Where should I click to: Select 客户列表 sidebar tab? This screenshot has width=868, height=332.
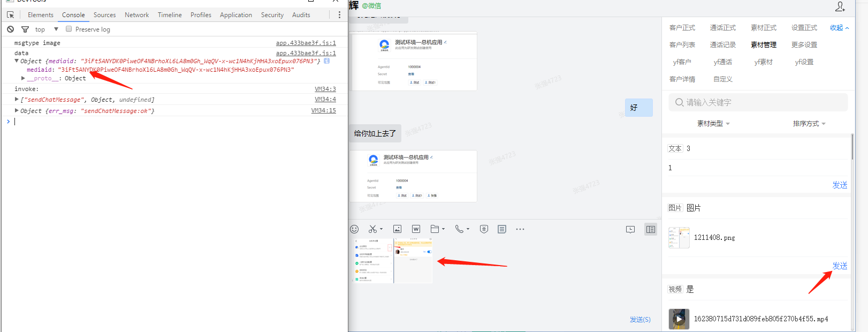682,45
